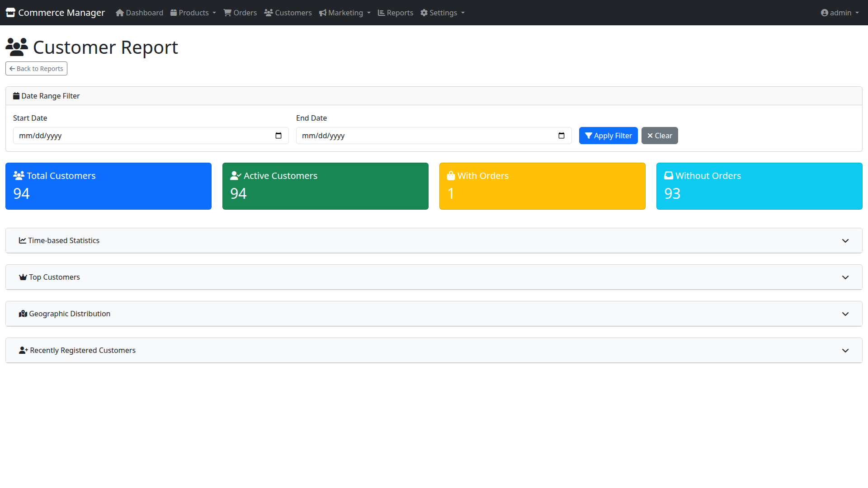
Task: Click the chart icon beside Time-based Statistics
Action: (22, 241)
